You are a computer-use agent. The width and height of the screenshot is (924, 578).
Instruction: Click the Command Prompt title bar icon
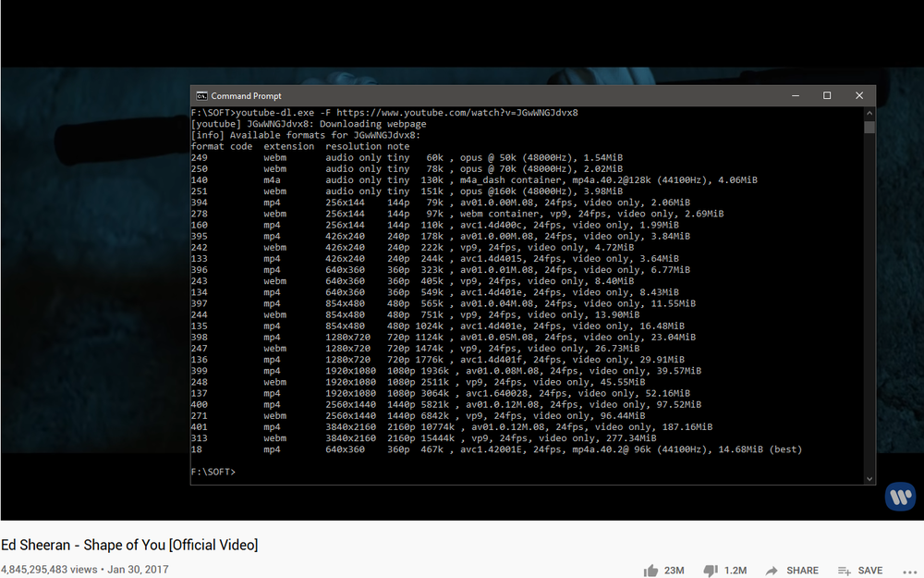(x=201, y=96)
